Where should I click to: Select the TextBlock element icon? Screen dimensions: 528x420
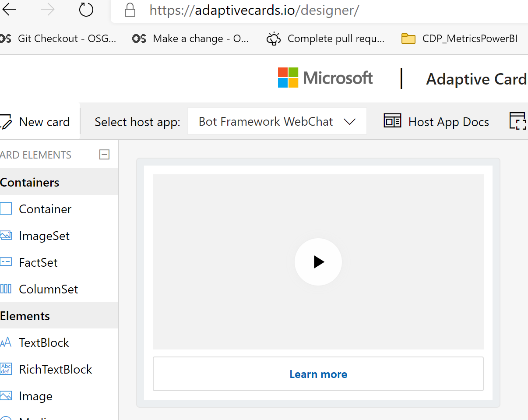pos(7,342)
